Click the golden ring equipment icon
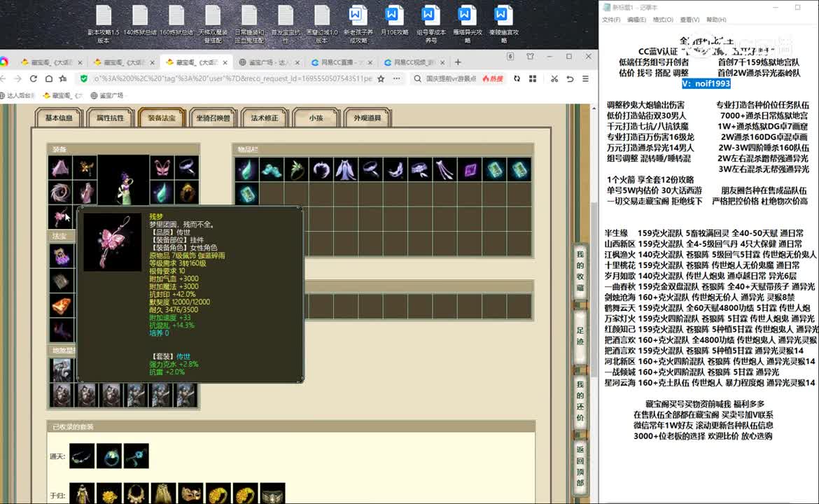The image size is (819, 504). coord(186,192)
